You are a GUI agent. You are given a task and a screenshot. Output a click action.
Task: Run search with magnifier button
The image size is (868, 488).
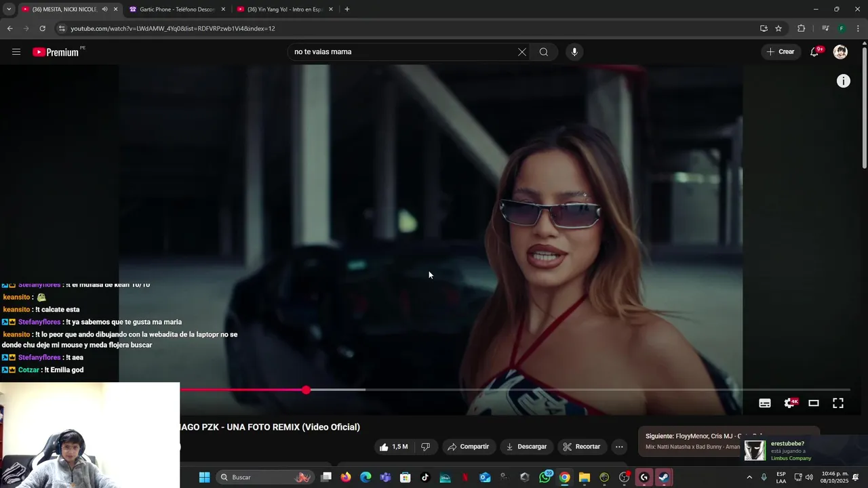(x=544, y=52)
